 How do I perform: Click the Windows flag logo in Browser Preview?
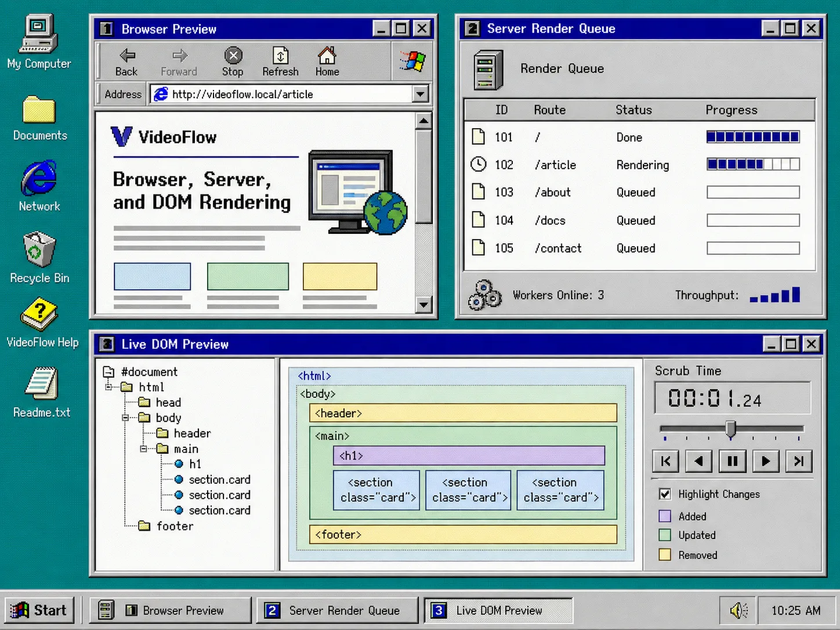coord(412,61)
